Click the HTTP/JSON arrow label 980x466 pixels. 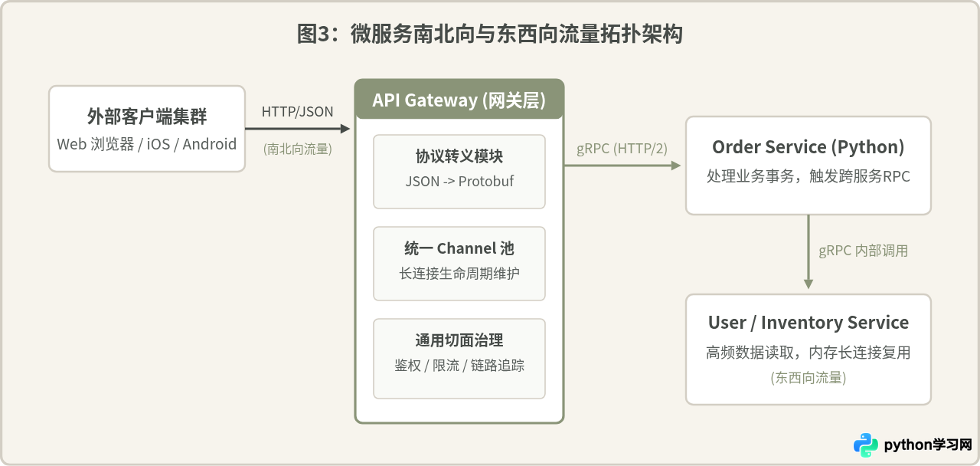tap(298, 112)
